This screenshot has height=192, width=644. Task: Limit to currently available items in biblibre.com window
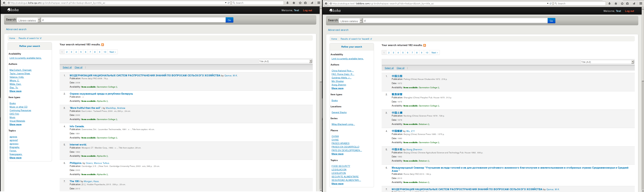click(347, 59)
